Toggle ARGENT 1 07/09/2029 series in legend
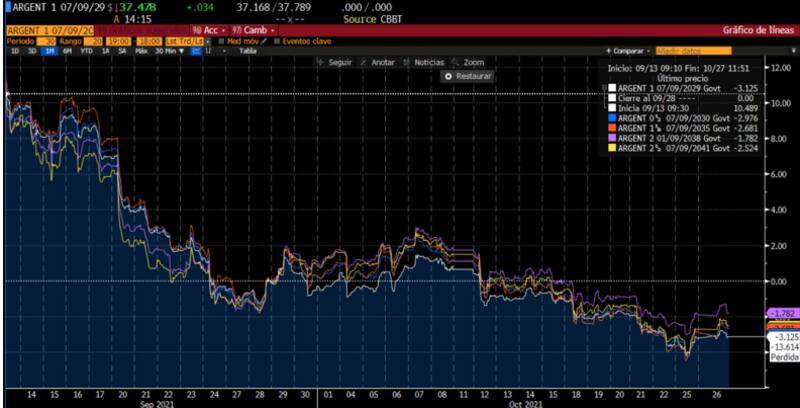 point(611,88)
